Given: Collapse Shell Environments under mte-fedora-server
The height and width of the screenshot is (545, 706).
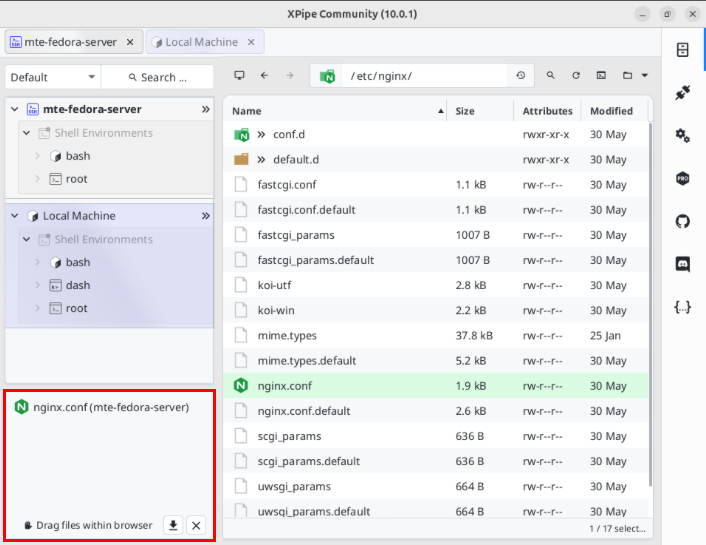Looking at the screenshot, I should click(27, 133).
